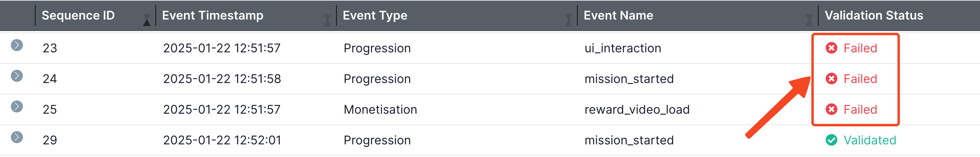The height and width of the screenshot is (157, 980).
Task: Expand row with Sequence ID 29
Action: 17,137
